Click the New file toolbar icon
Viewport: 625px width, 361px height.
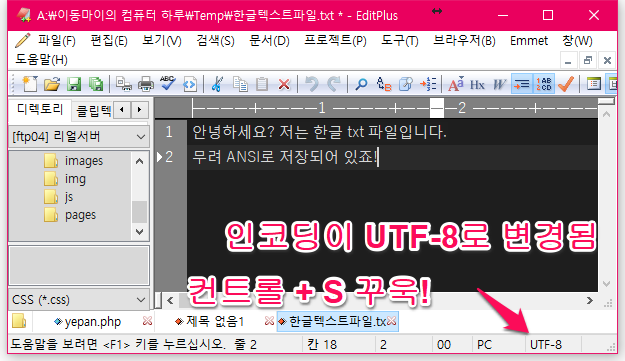click(30, 84)
